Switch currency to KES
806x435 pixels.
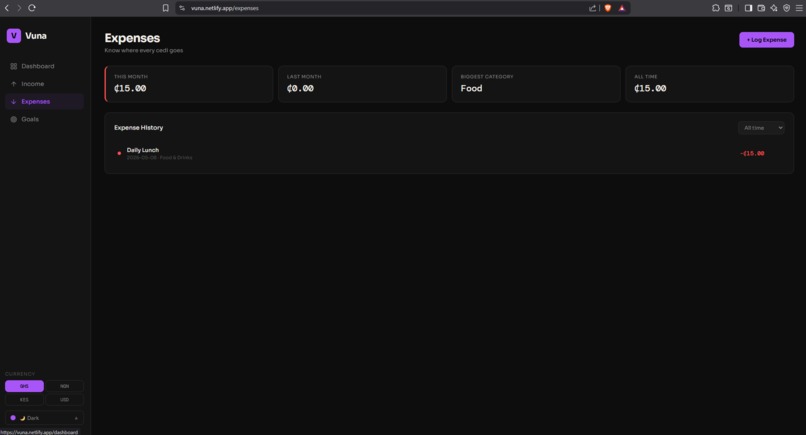click(24, 400)
